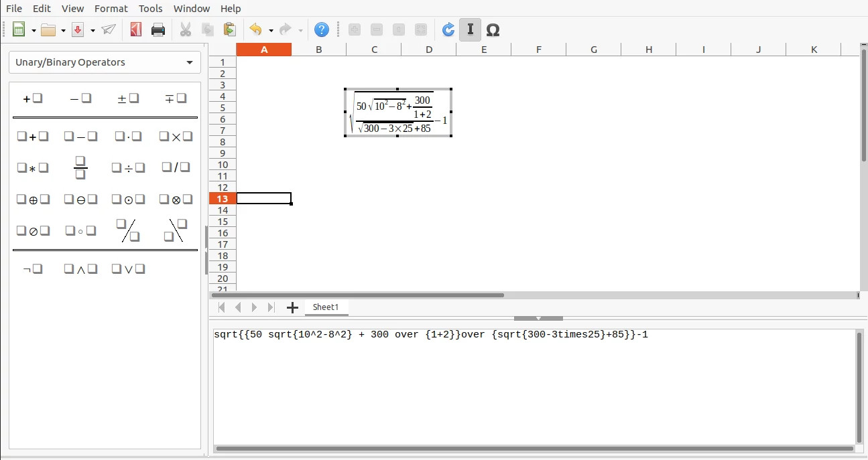
Task: Click the New spreadsheet icon
Action: (19, 29)
